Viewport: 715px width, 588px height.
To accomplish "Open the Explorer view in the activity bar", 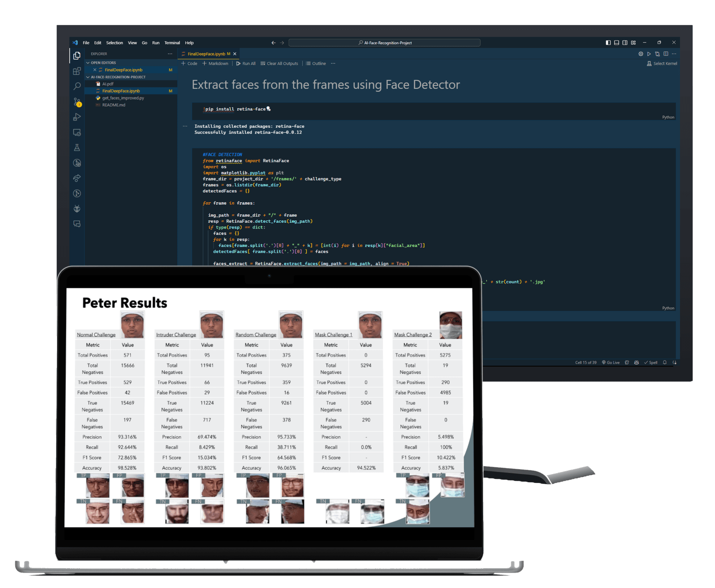I will coord(77,55).
